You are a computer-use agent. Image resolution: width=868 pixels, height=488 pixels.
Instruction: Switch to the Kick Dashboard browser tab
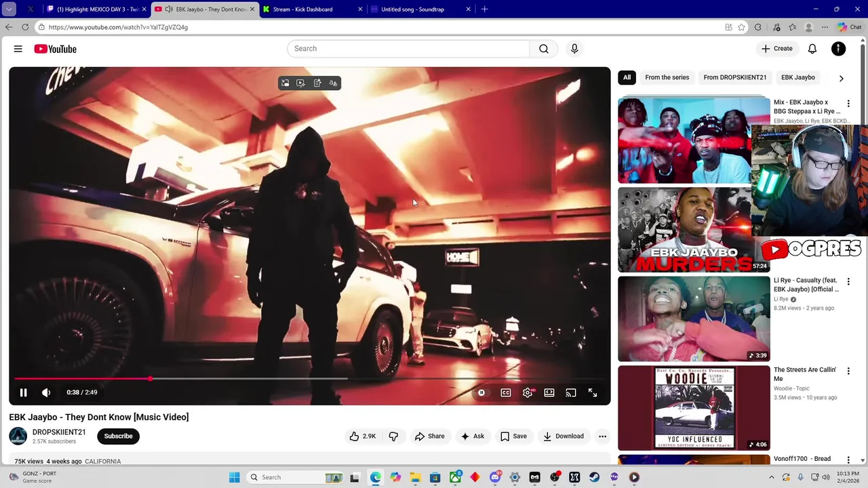click(x=311, y=9)
